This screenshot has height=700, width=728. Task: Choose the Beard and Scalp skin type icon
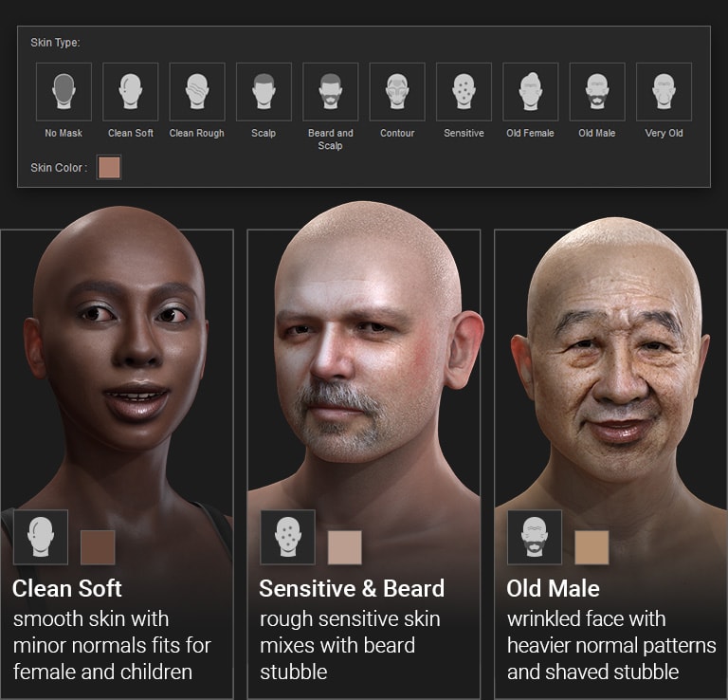pyautogui.click(x=331, y=92)
